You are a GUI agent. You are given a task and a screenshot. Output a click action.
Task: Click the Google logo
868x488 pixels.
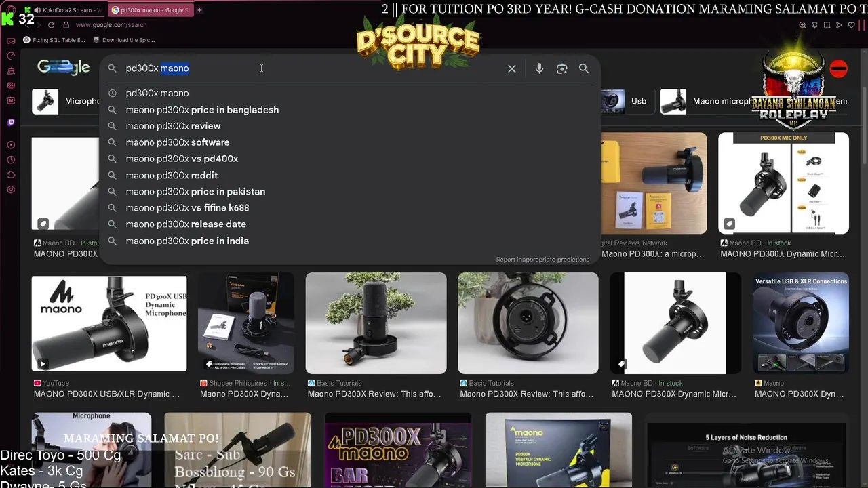(x=64, y=67)
